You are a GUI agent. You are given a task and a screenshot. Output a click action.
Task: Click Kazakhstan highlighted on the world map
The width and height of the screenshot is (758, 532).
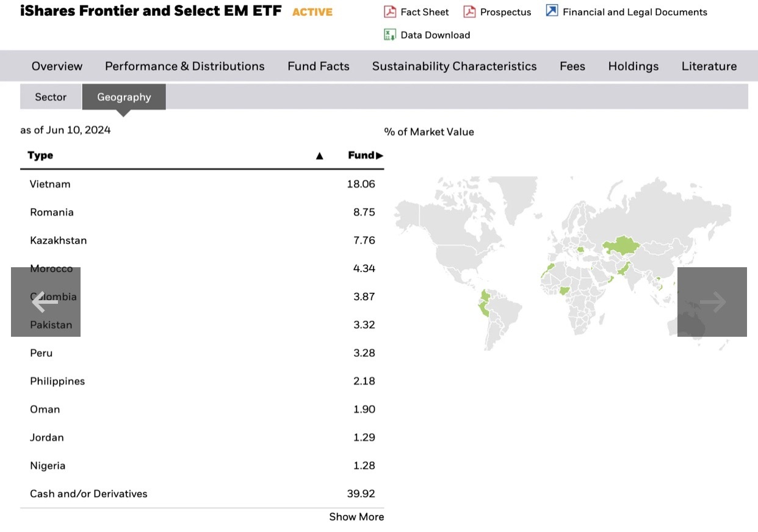(623, 246)
